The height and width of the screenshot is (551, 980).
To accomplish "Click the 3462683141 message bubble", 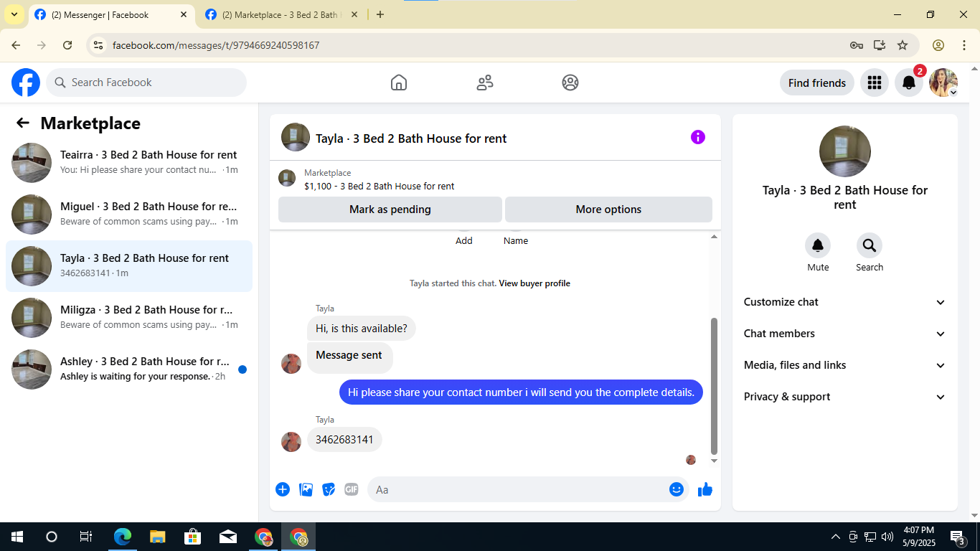I will (x=344, y=440).
